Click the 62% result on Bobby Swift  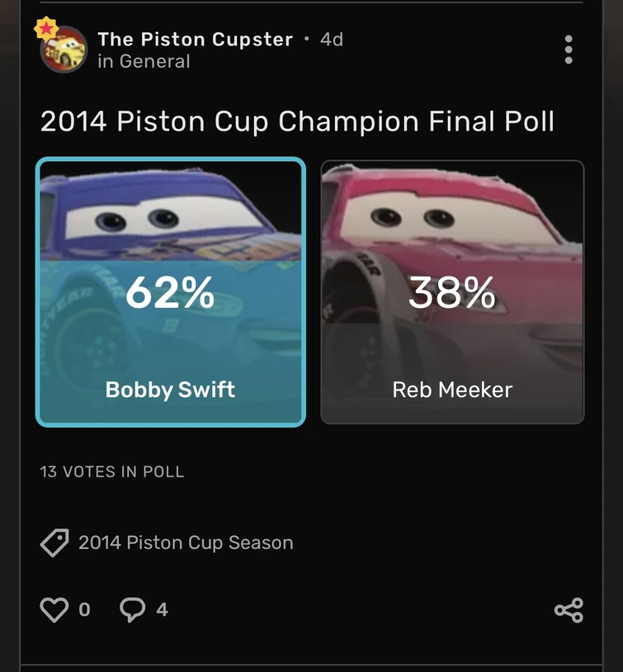170,293
